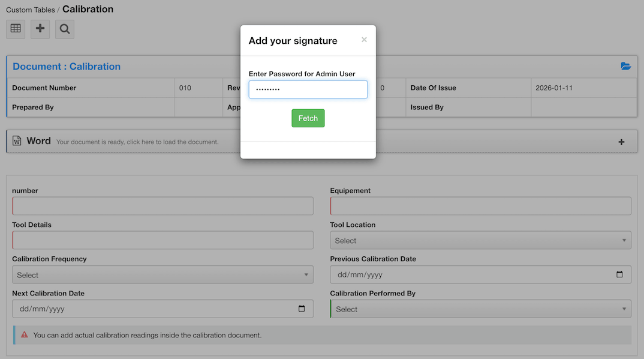Open the table grid view icon
The width and height of the screenshot is (644, 359).
(16, 29)
